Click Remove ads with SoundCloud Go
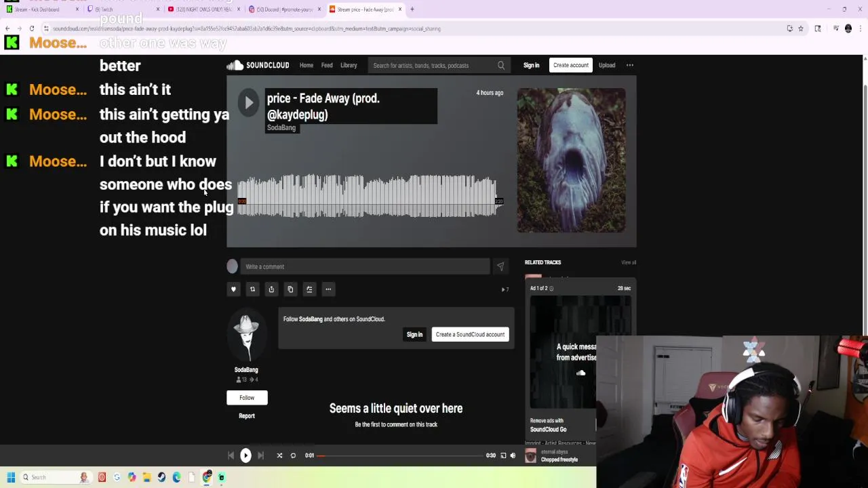 pyautogui.click(x=548, y=425)
